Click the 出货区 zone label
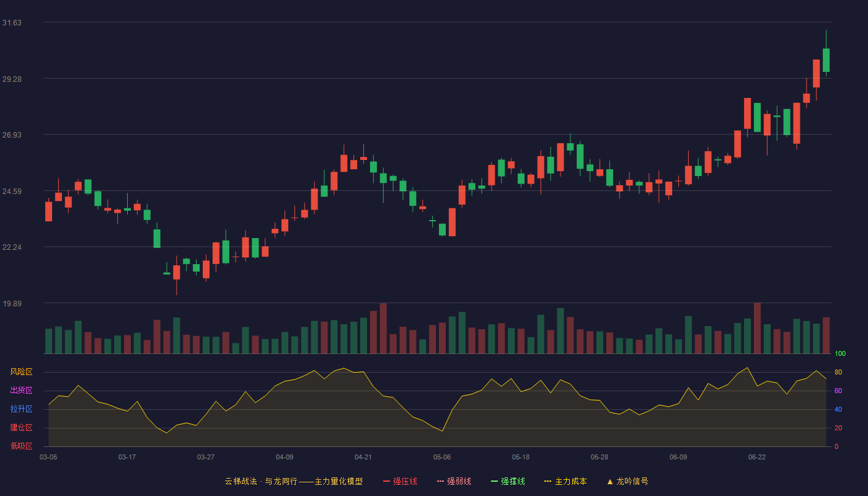Viewport: 868px width, 496px height. [21, 391]
